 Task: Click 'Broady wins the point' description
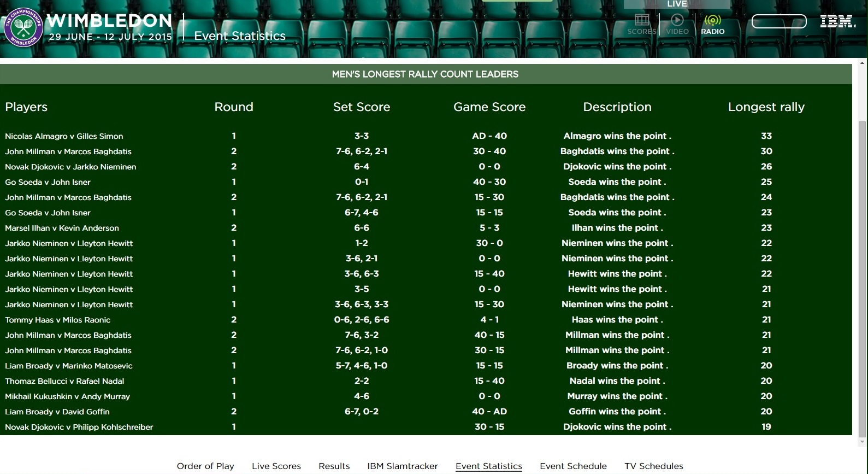point(617,366)
